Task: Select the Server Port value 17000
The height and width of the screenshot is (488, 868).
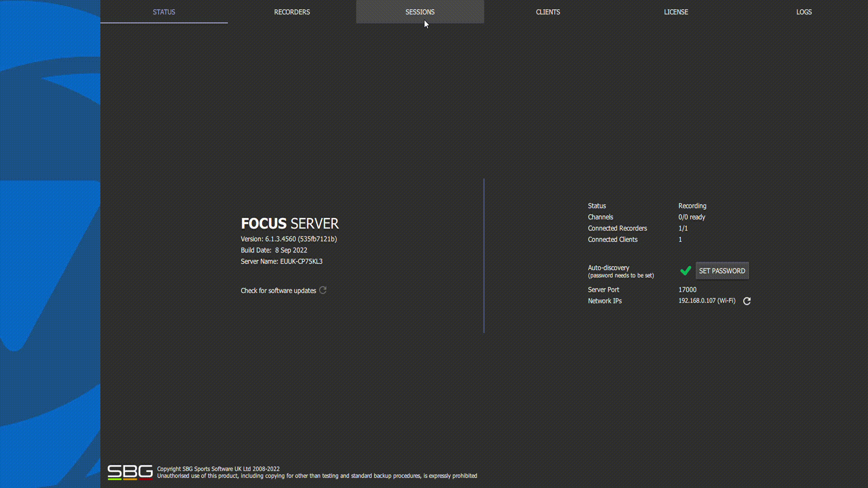Action: (x=687, y=290)
